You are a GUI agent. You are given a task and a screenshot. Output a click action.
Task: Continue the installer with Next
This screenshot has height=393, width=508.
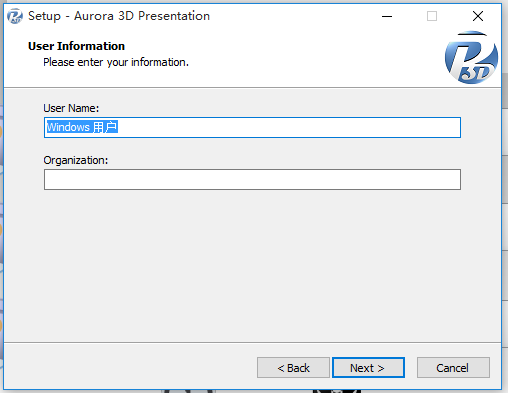[368, 368]
